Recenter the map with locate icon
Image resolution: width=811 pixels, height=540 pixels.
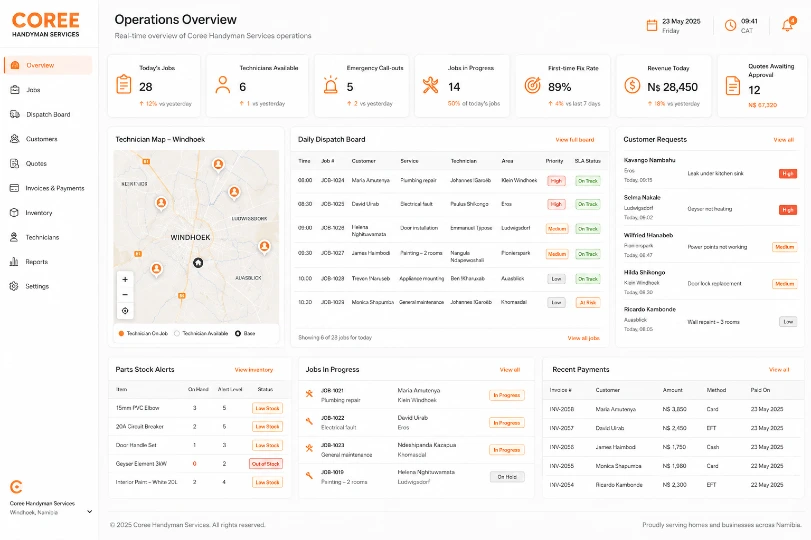point(125,311)
